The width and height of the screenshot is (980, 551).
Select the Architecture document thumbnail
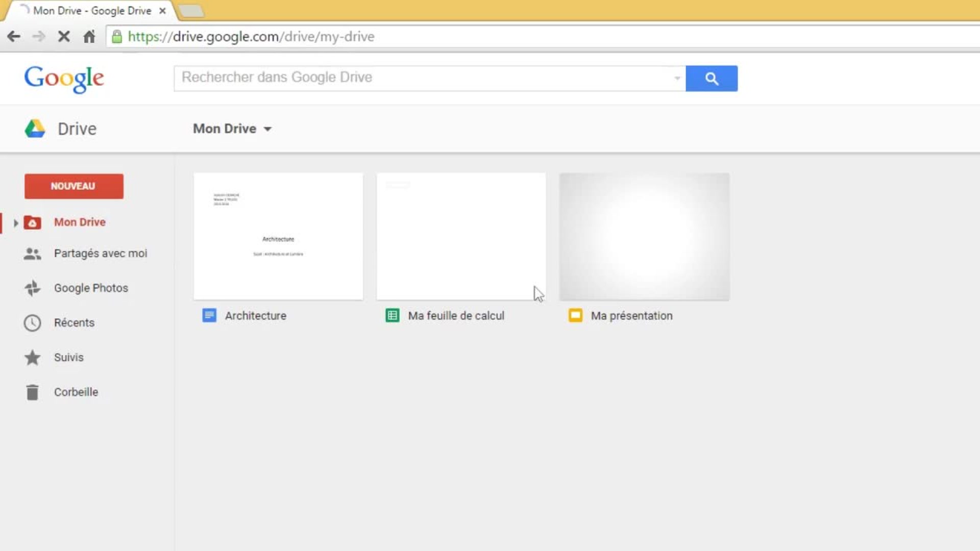coord(278,236)
